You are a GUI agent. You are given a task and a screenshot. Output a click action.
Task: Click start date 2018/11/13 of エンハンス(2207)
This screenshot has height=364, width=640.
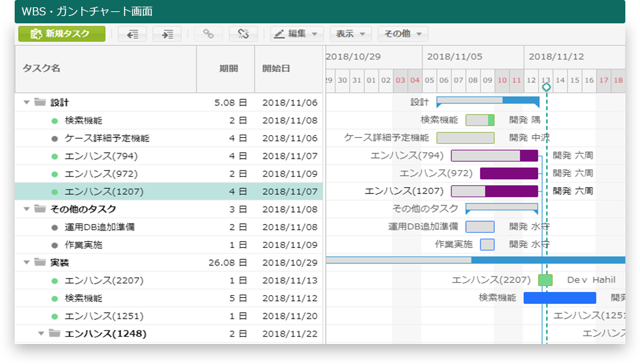[290, 281]
